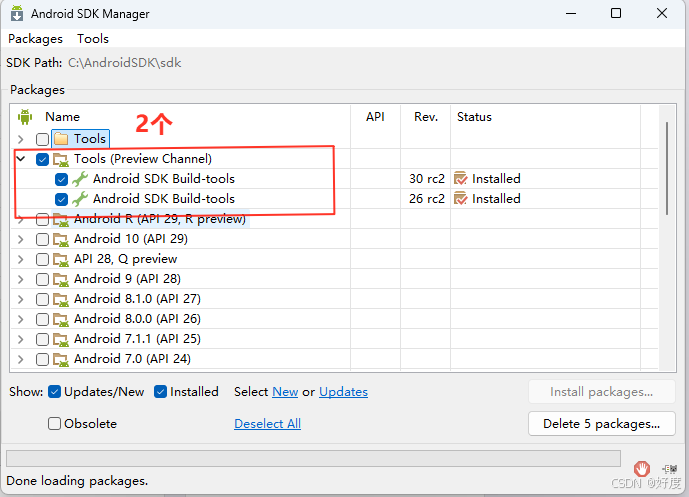Click the SDK Path field C:\AndroidSDK\sdk
Viewport: 689px width, 497px height.
point(125,63)
